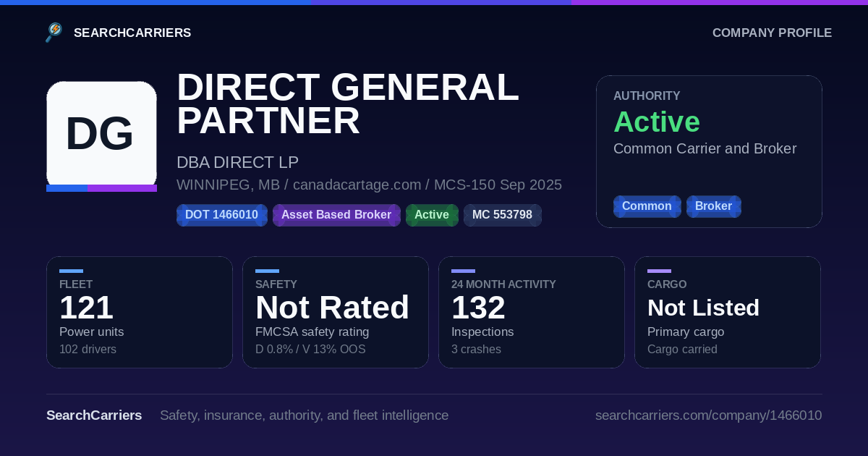Click the AUTHORITY card label
The image size is (868, 456).
647,96
